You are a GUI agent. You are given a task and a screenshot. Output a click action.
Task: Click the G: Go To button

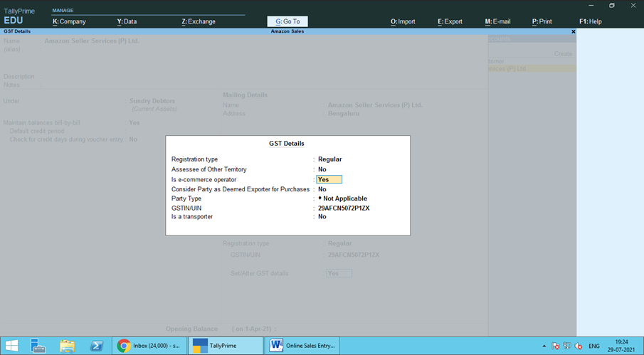287,21
